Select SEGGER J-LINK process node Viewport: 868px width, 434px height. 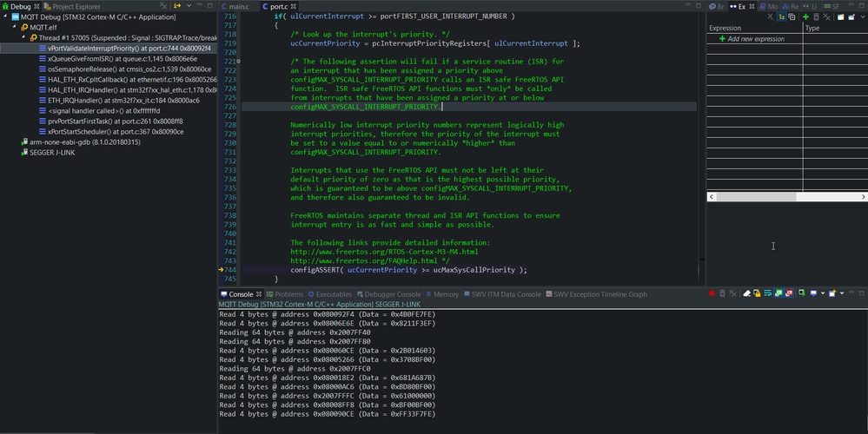[48, 152]
